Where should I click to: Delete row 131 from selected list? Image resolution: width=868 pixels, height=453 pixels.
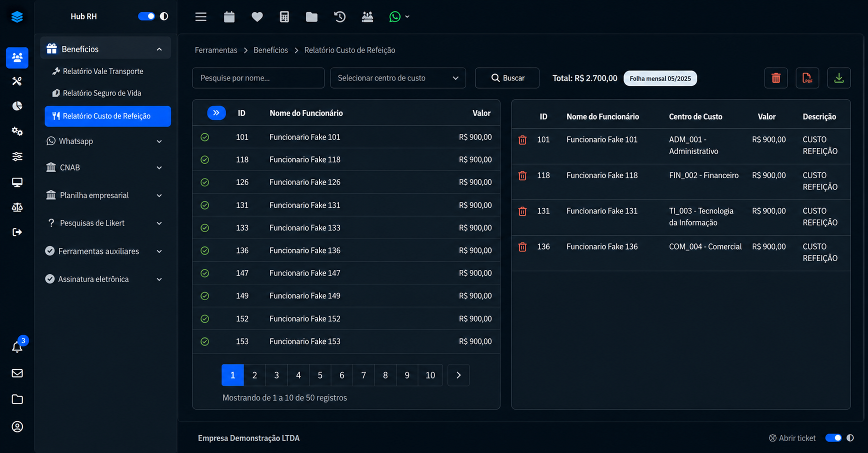point(522,211)
